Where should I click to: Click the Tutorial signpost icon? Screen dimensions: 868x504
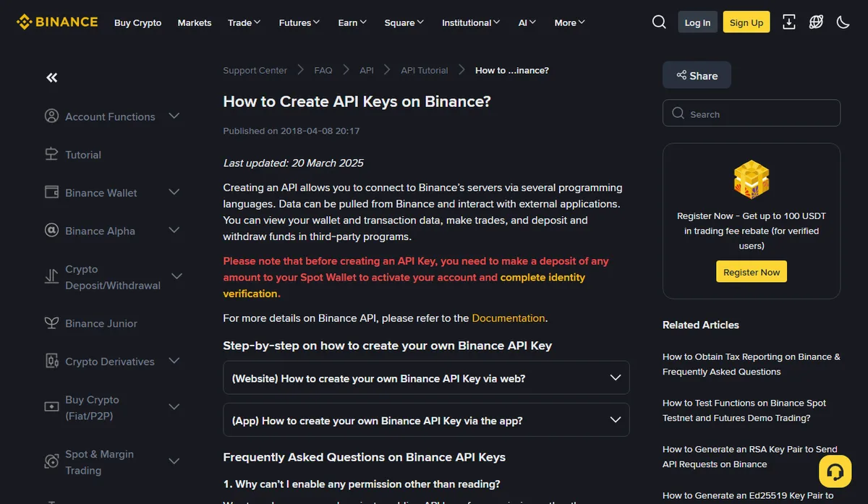point(51,154)
